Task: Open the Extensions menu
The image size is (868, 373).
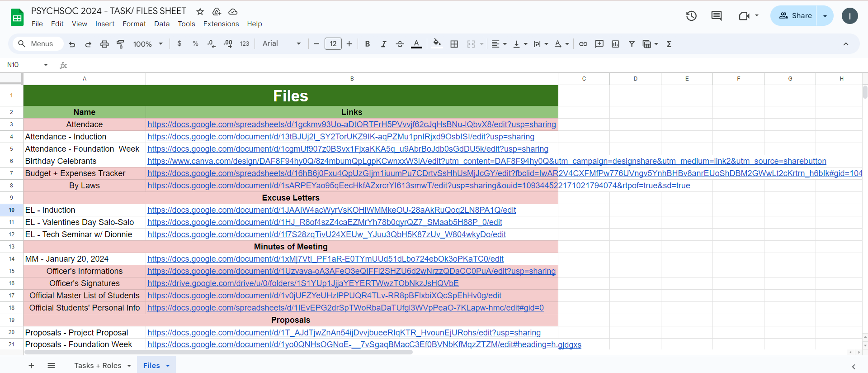Action: pyautogui.click(x=221, y=24)
